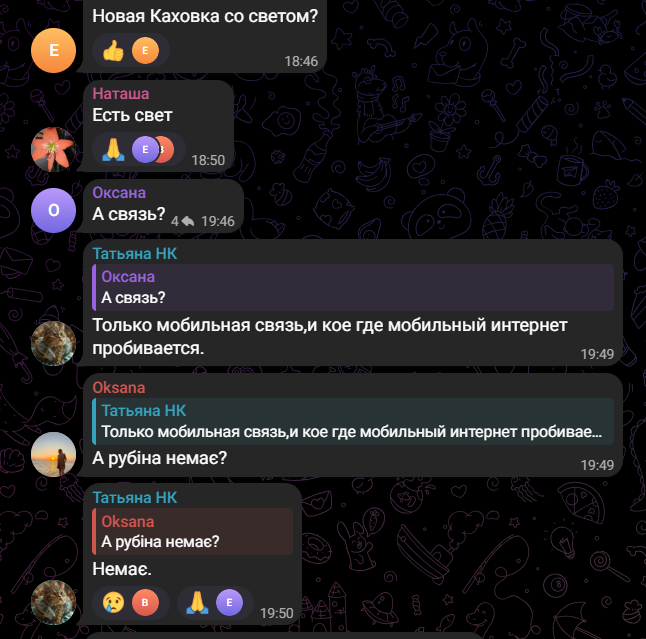
Task: Open orange E user avatar profile
Action: (54, 51)
